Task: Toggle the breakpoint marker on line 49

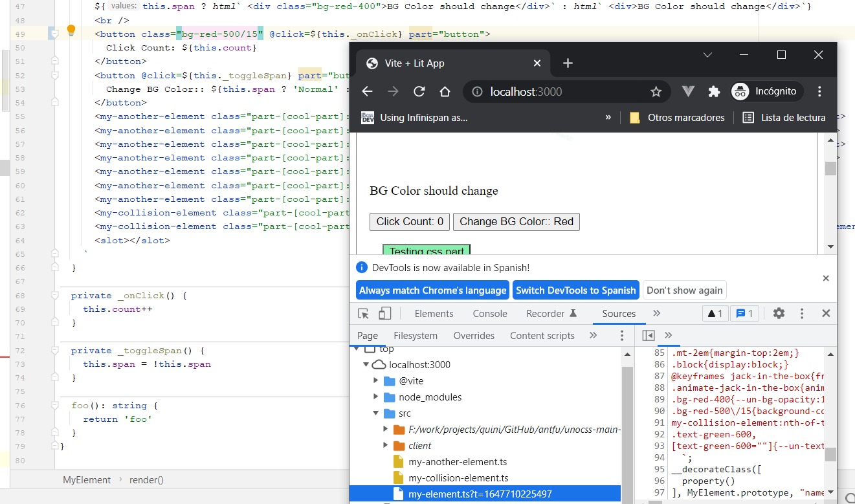Action: (x=54, y=34)
